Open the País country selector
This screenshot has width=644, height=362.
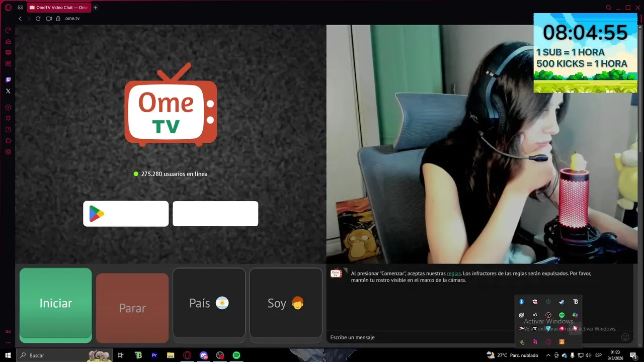pyautogui.click(x=209, y=303)
